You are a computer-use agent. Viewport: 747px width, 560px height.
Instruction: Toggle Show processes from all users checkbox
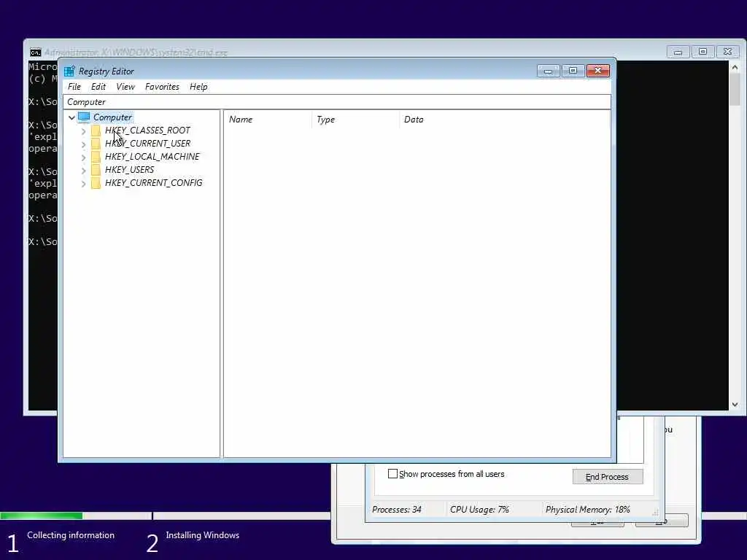pyautogui.click(x=392, y=474)
